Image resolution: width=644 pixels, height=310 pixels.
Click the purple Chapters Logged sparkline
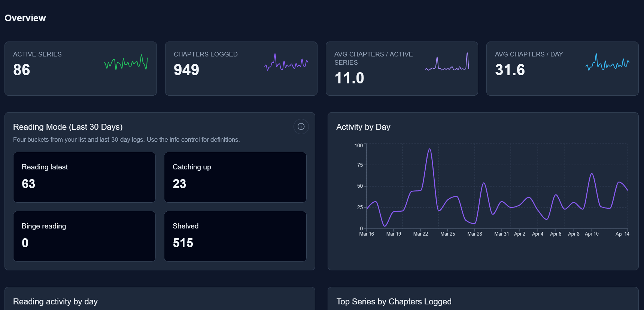286,62
